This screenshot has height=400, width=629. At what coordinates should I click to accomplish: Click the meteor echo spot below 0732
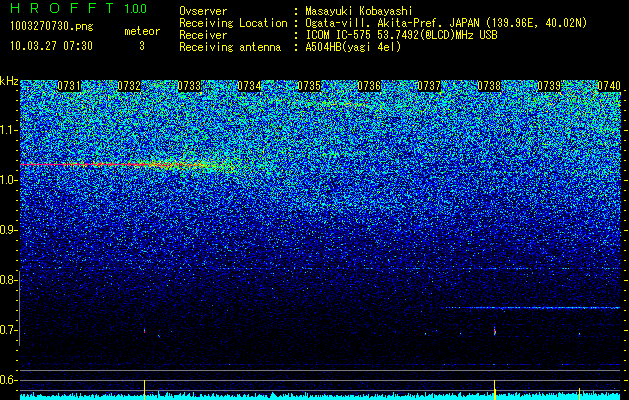(144, 331)
